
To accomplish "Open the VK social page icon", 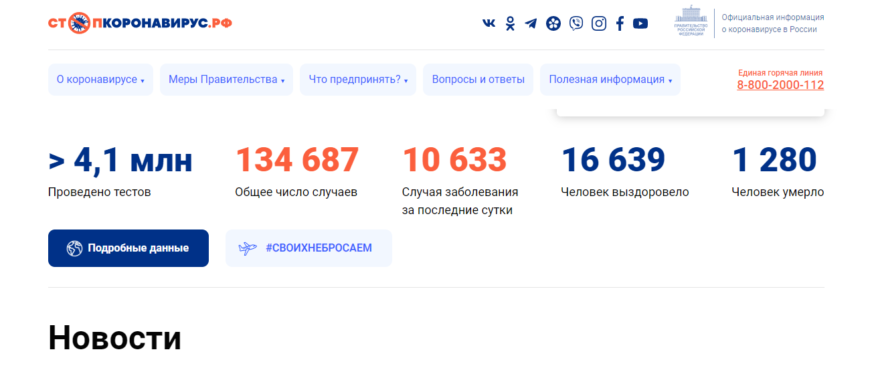I will pos(489,23).
